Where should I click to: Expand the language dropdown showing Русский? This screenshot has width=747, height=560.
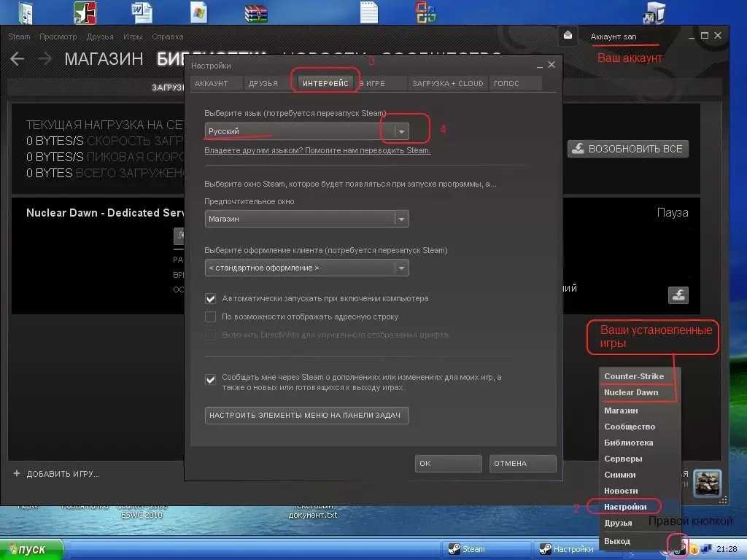point(400,131)
